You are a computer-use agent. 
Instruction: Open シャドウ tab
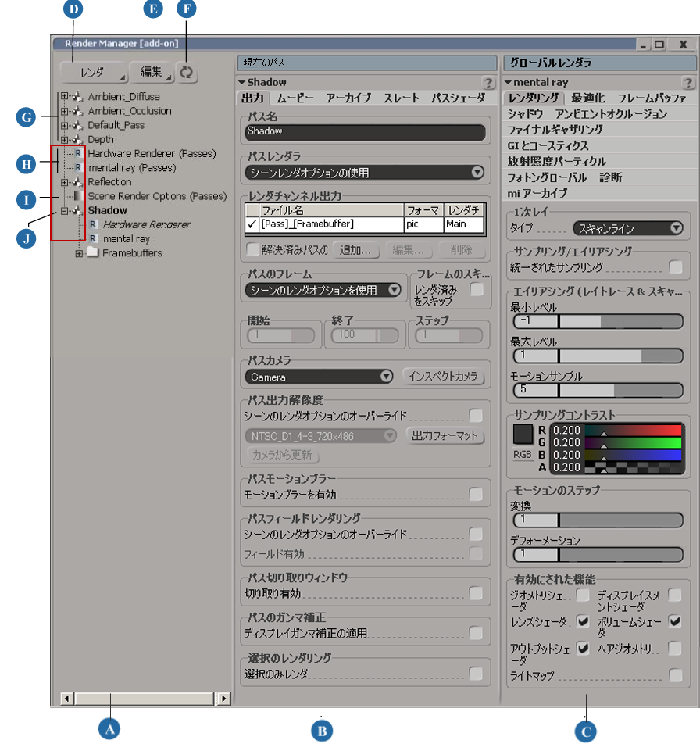tap(525, 114)
